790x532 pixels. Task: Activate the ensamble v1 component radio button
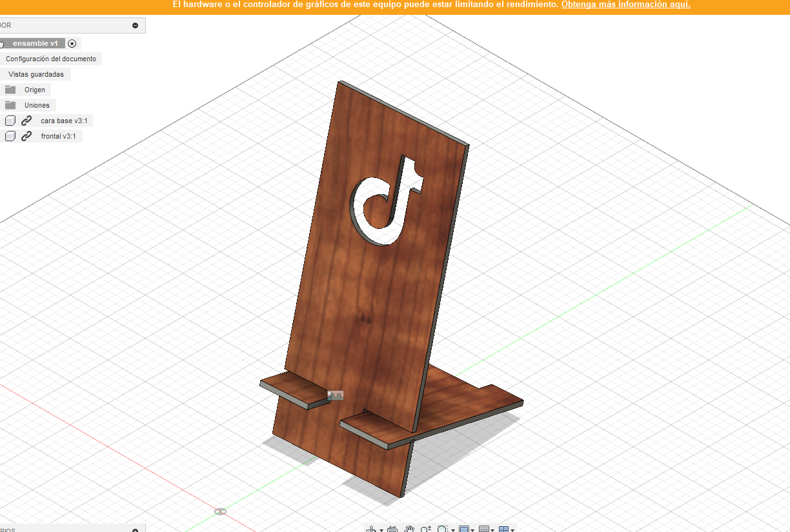(x=72, y=43)
